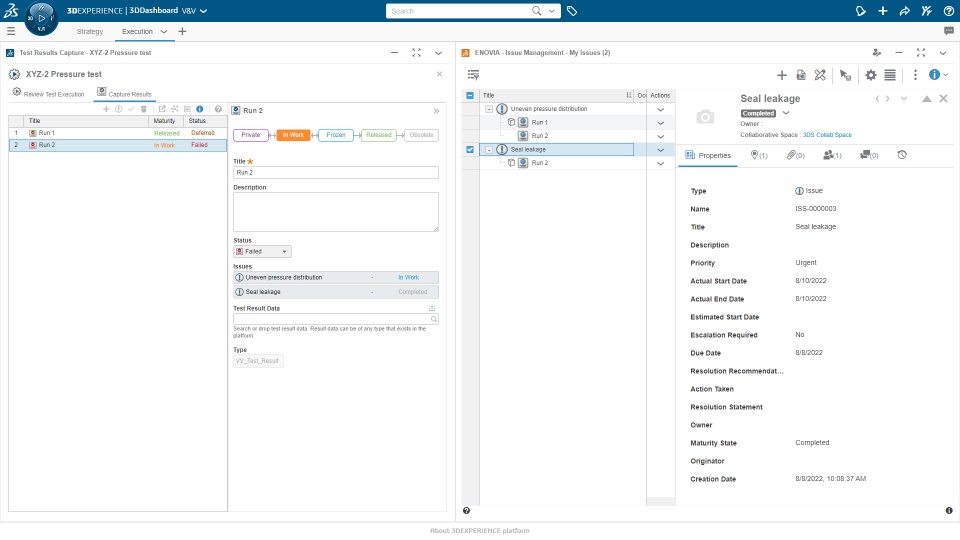Screen dimensions: 960x540
Task: Switch to the list view icon in Issue Management
Action: click(890, 75)
